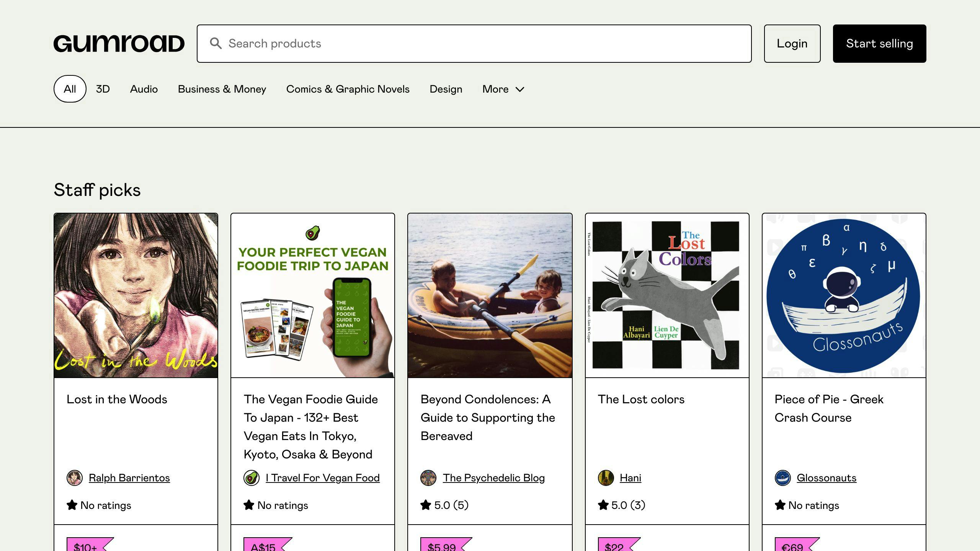980x551 pixels.
Task: Click the Start selling button
Action: [x=879, y=43]
